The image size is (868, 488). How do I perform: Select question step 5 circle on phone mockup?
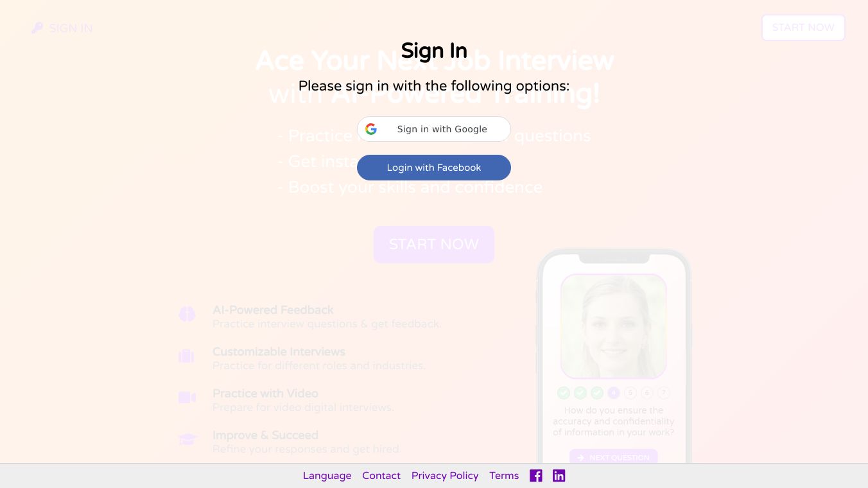click(630, 393)
